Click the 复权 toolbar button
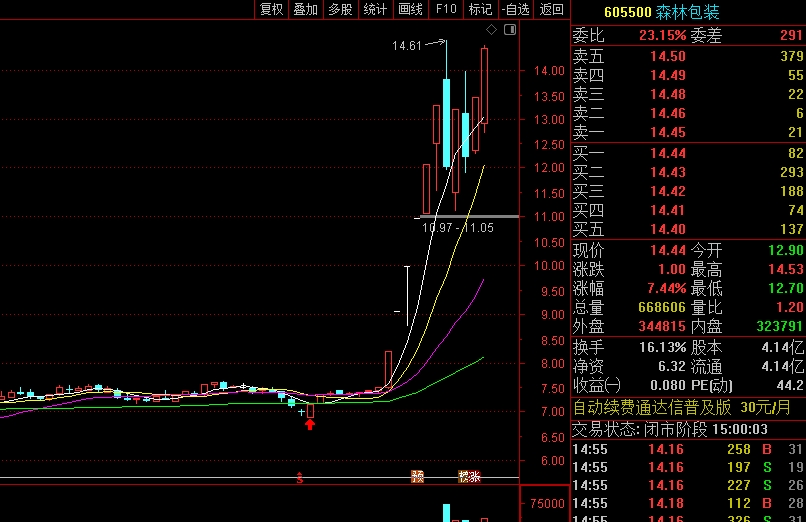Image resolution: width=806 pixels, height=522 pixels. [x=271, y=9]
